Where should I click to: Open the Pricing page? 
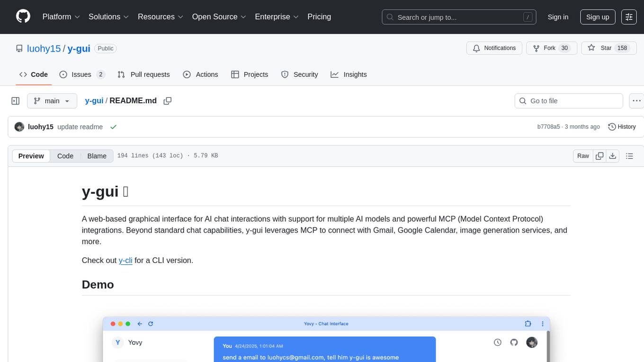pyautogui.click(x=319, y=17)
